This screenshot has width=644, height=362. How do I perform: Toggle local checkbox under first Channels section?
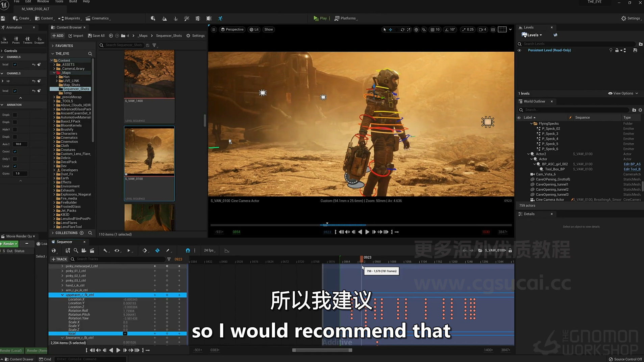(x=15, y=65)
